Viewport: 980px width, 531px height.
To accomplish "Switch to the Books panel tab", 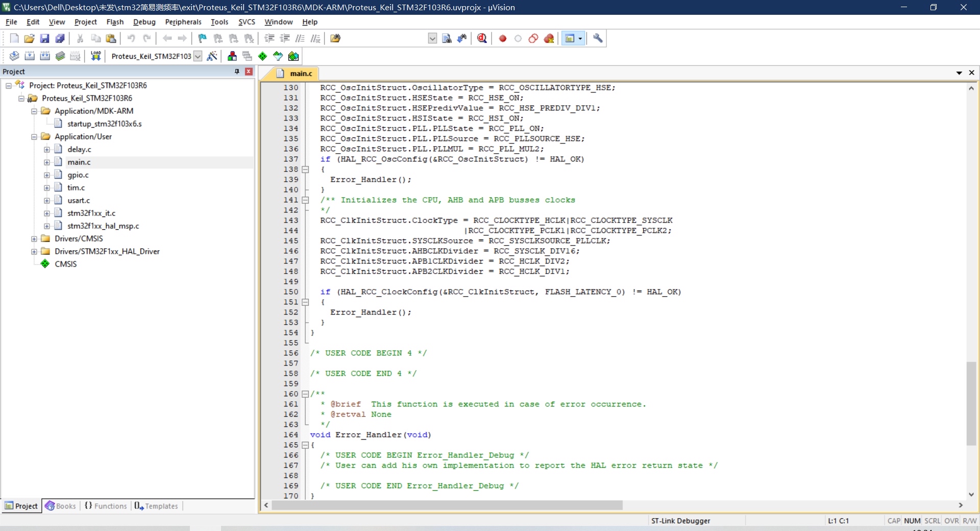I will click(61, 506).
